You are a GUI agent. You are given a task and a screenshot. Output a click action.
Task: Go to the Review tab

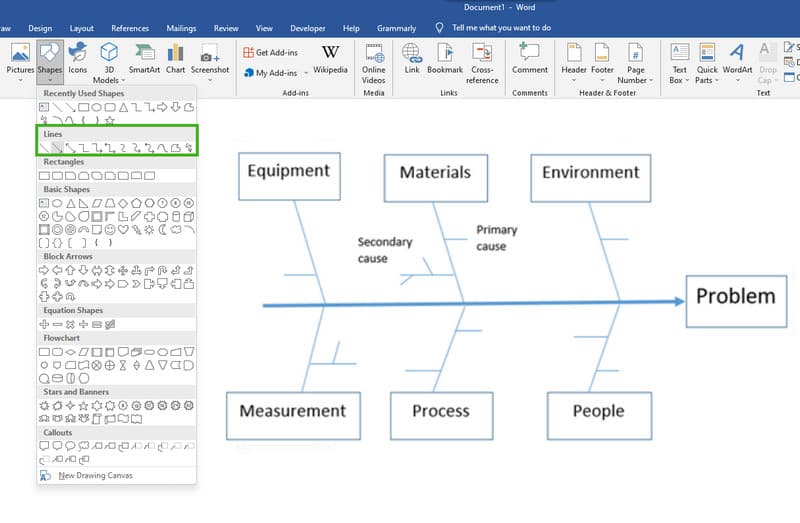pos(226,29)
